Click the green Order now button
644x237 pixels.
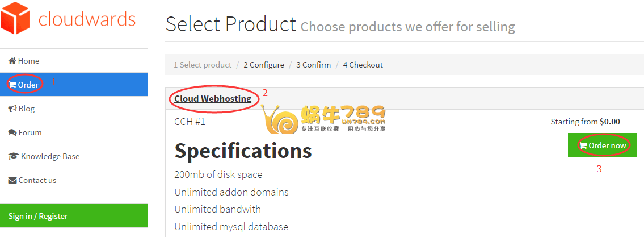(603, 145)
